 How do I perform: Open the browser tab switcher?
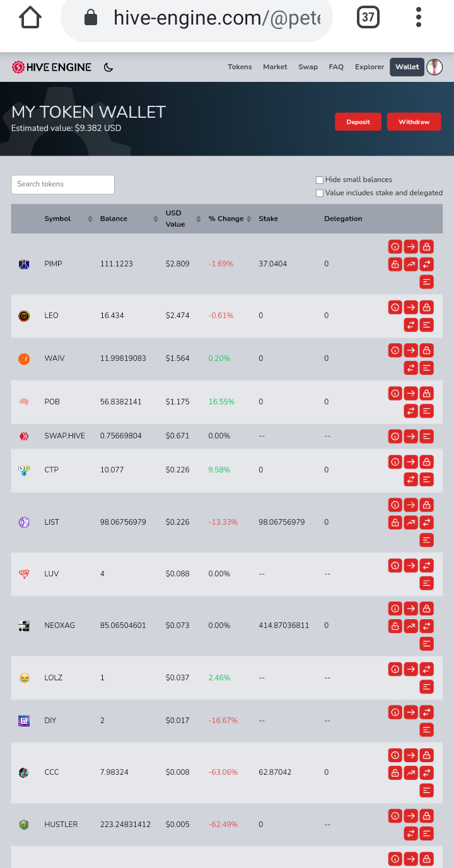pos(368,18)
